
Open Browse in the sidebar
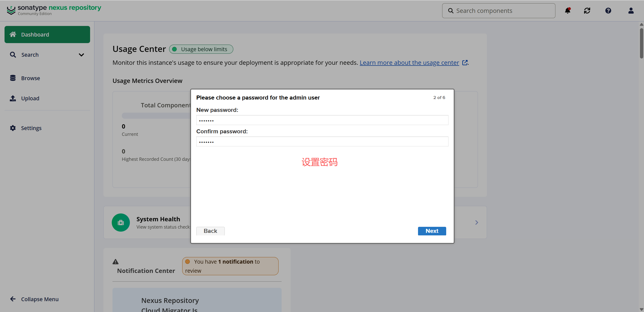click(30, 78)
